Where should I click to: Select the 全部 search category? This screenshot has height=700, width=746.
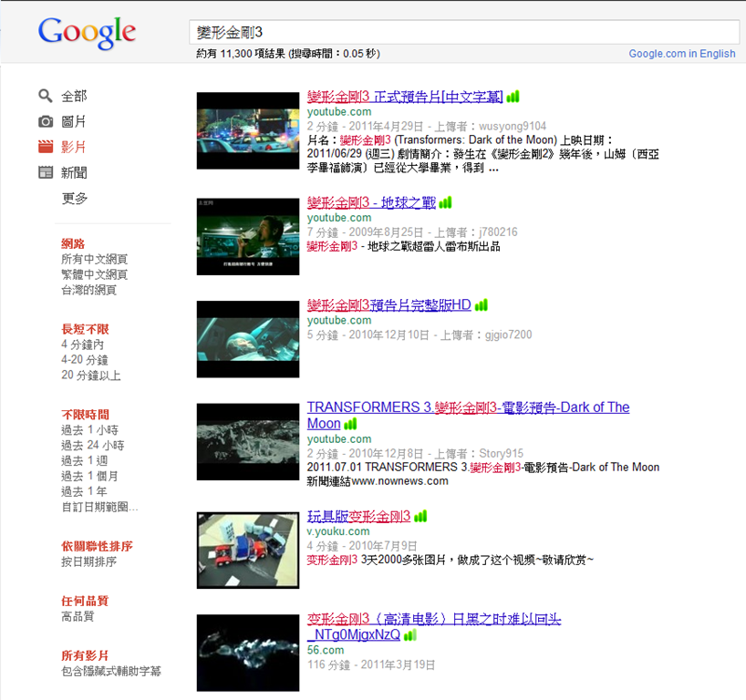pos(74,96)
